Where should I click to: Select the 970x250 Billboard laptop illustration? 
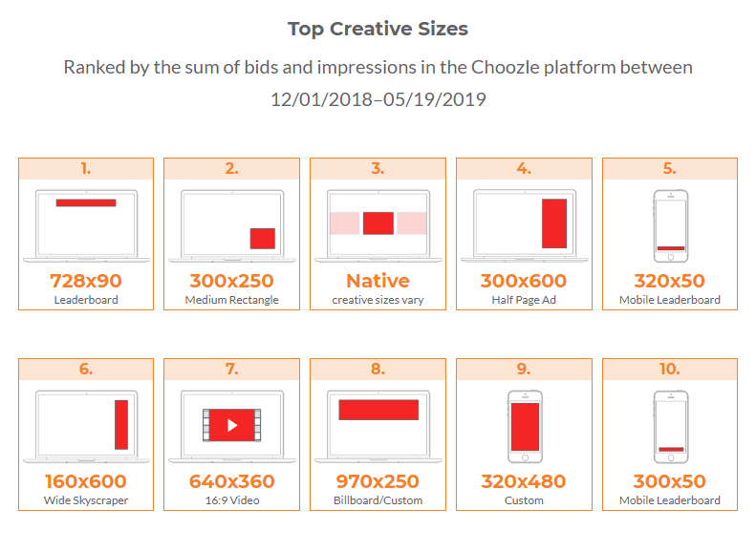click(x=378, y=426)
